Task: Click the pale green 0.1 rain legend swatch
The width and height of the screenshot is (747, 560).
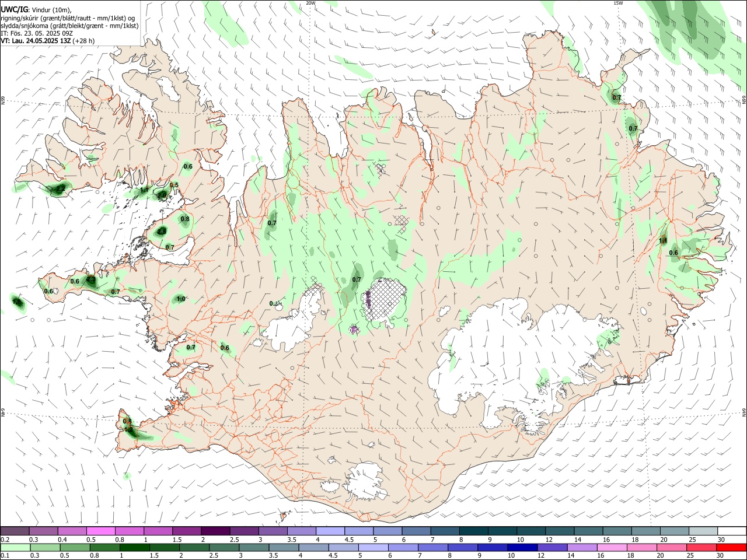Action: point(15,547)
